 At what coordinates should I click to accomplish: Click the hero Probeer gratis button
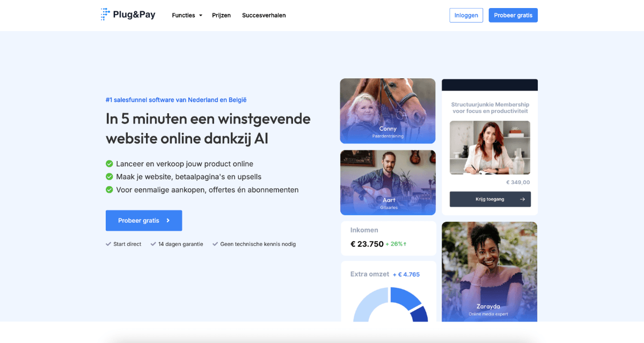144,221
